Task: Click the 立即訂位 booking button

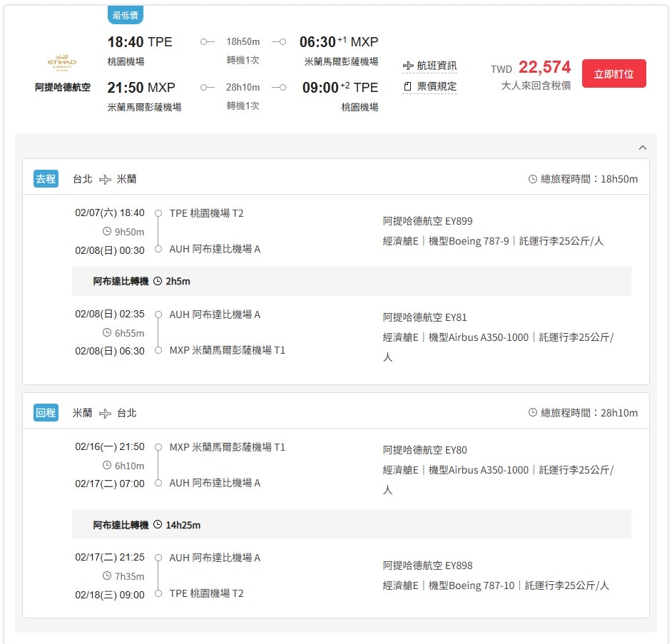Action: point(614,73)
